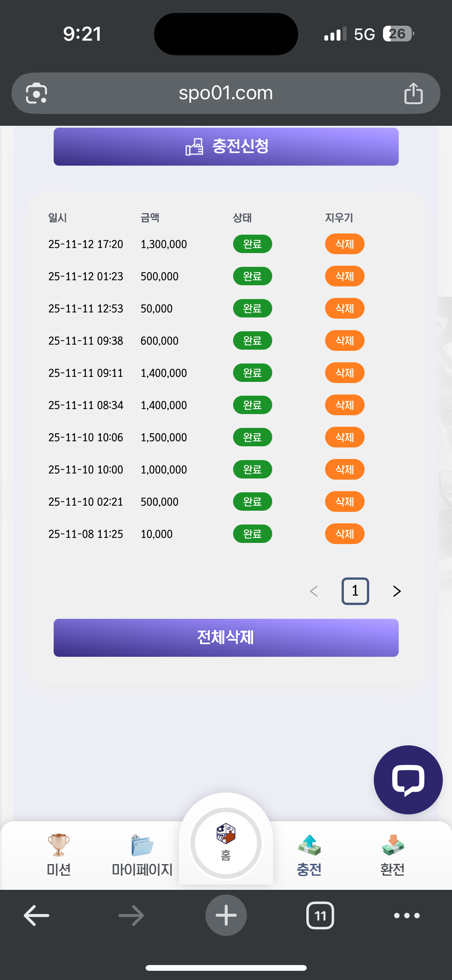Open browser three-dot more menu
The image size is (452, 980).
pos(407,915)
